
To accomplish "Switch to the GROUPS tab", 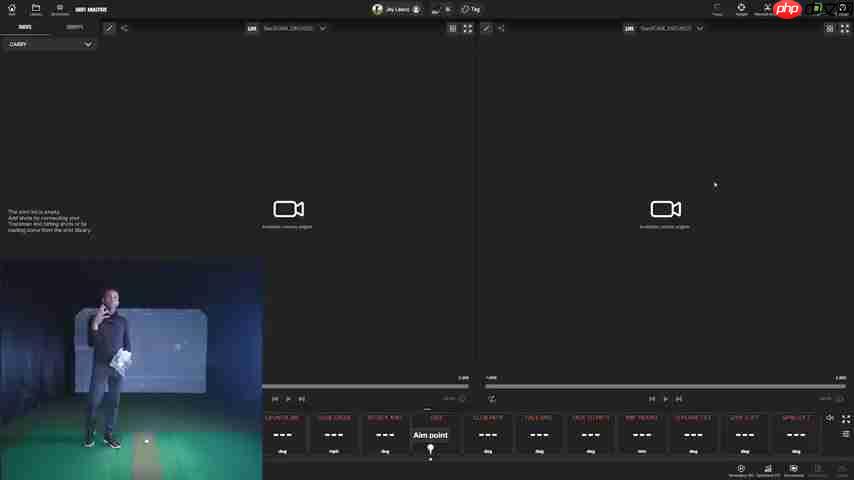I will tap(74, 27).
